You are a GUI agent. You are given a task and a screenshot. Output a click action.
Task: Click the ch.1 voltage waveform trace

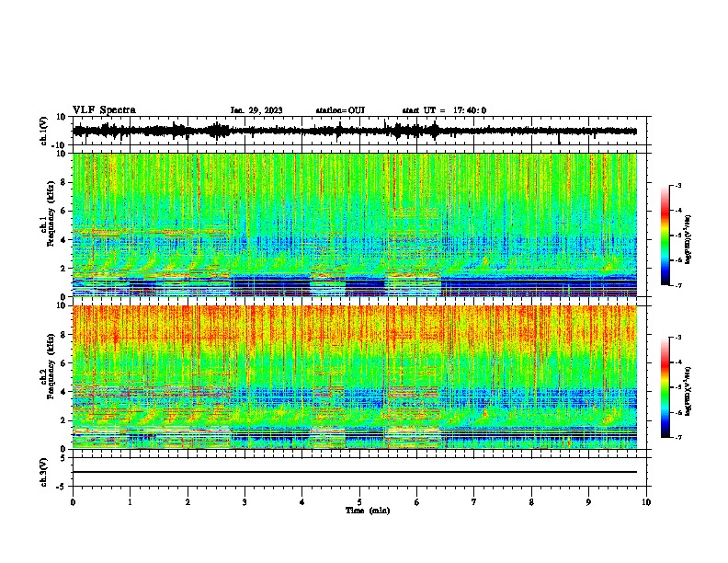[355, 131]
